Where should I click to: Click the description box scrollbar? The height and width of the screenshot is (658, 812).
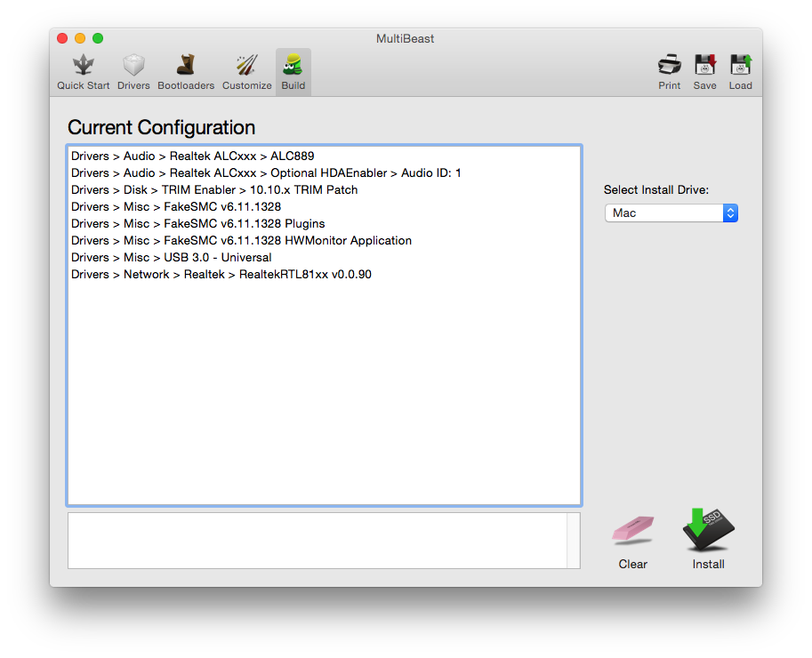coord(574,540)
